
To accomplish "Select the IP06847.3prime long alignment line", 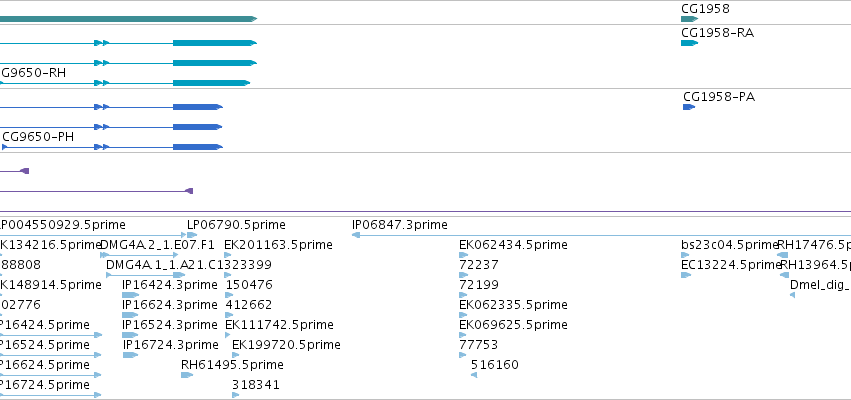I will coord(601,235).
